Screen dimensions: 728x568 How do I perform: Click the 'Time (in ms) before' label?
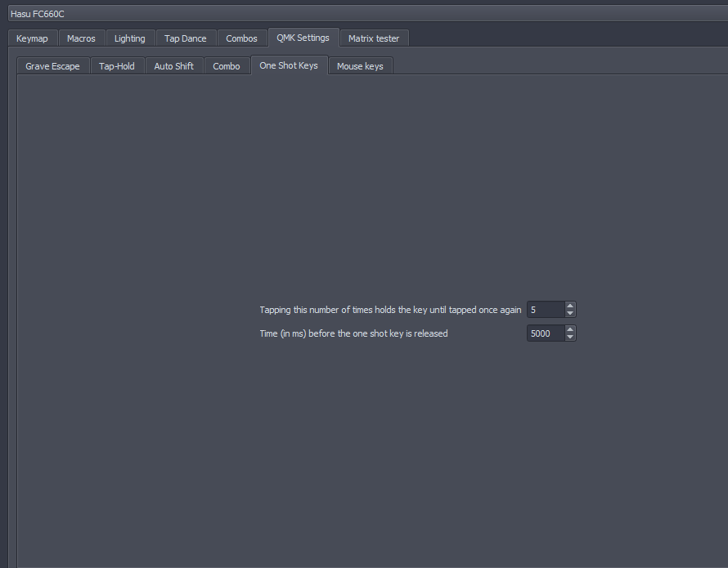point(354,333)
